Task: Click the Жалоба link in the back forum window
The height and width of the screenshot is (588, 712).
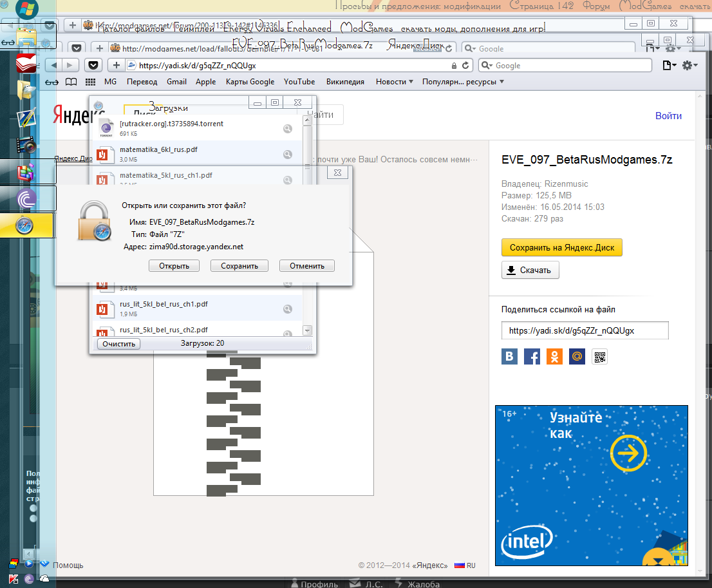Action: point(418,584)
